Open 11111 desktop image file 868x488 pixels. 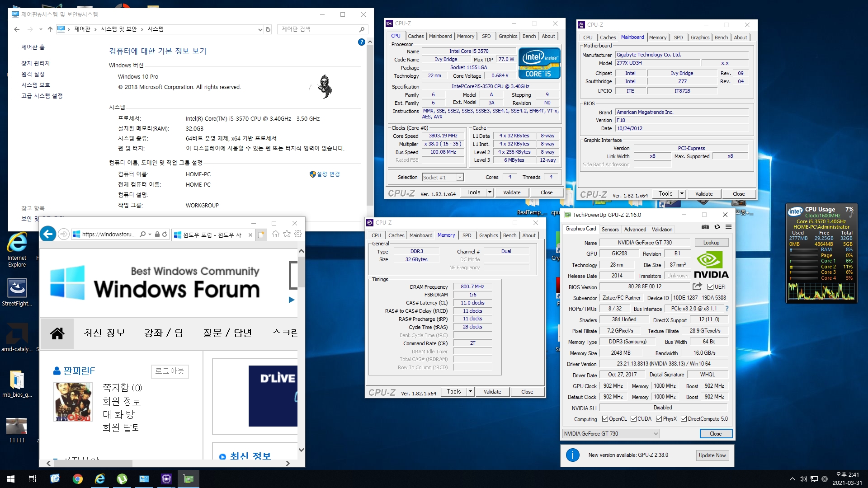(x=17, y=430)
